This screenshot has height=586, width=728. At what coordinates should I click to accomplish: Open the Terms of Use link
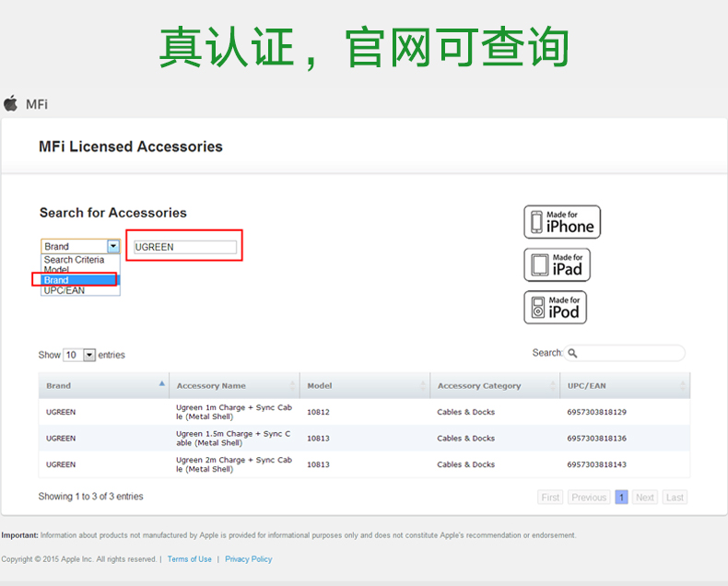189,559
